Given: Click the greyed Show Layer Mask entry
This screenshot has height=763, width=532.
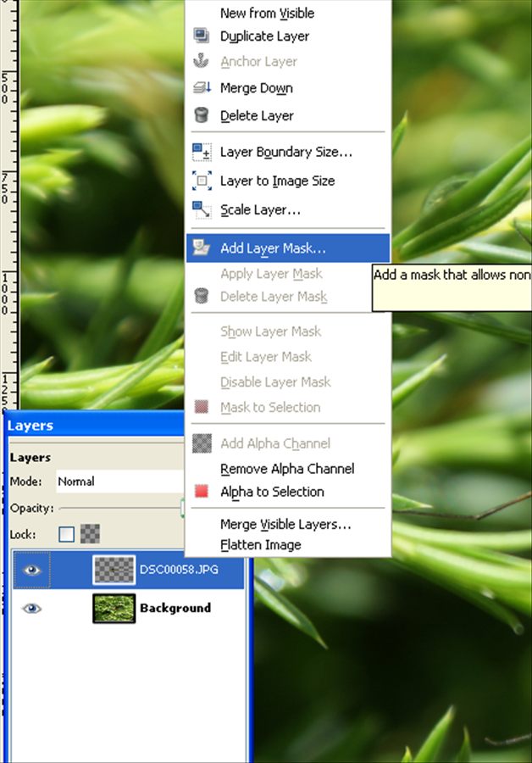Looking at the screenshot, I should pos(270,331).
